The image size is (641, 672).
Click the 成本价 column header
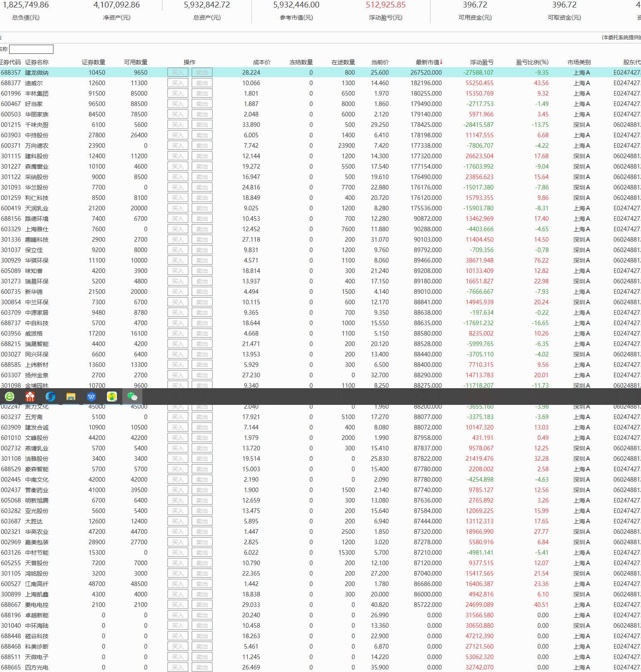(x=261, y=62)
